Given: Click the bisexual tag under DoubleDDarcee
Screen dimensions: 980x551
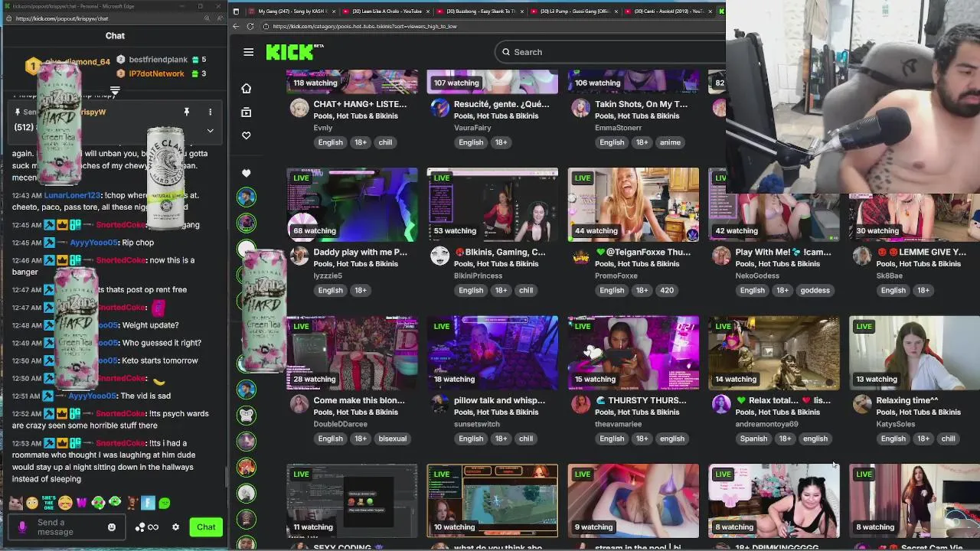Looking at the screenshot, I should coord(393,439).
